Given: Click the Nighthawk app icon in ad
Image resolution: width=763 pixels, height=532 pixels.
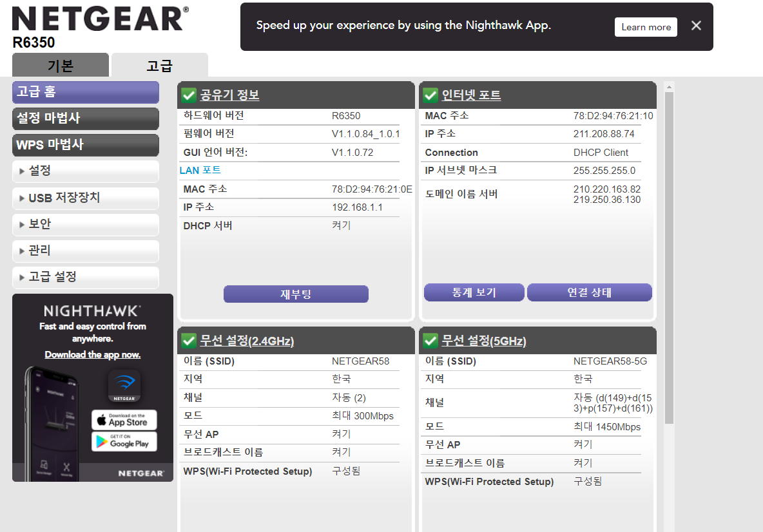Looking at the screenshot, I should coord(124,386).
